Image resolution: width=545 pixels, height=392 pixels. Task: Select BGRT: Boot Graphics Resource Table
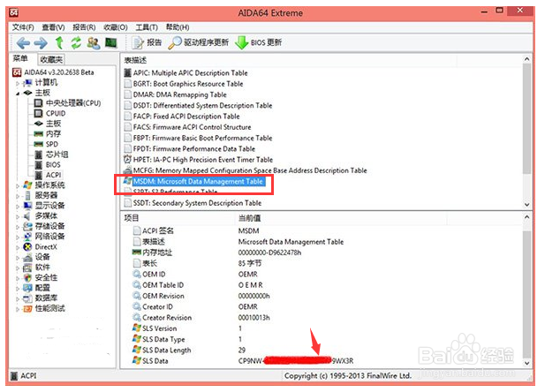[x=184, y=84]
